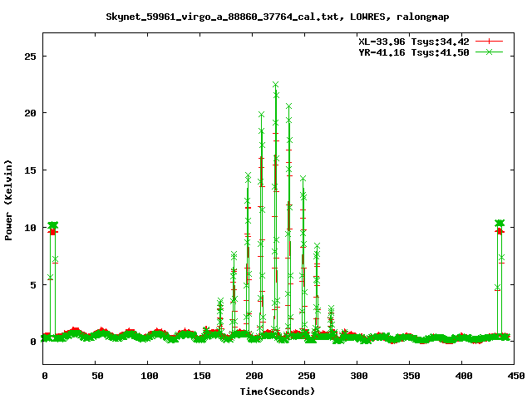
Task: Click x-axis tick label 150
Action: point(202,376)
